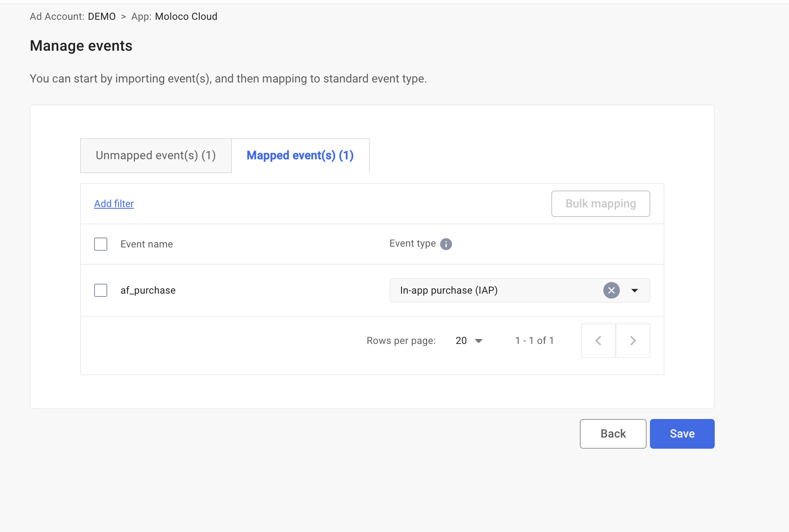Open the Rows per page dropdown
Screen dimensions: 789x532
pos(469,341)
